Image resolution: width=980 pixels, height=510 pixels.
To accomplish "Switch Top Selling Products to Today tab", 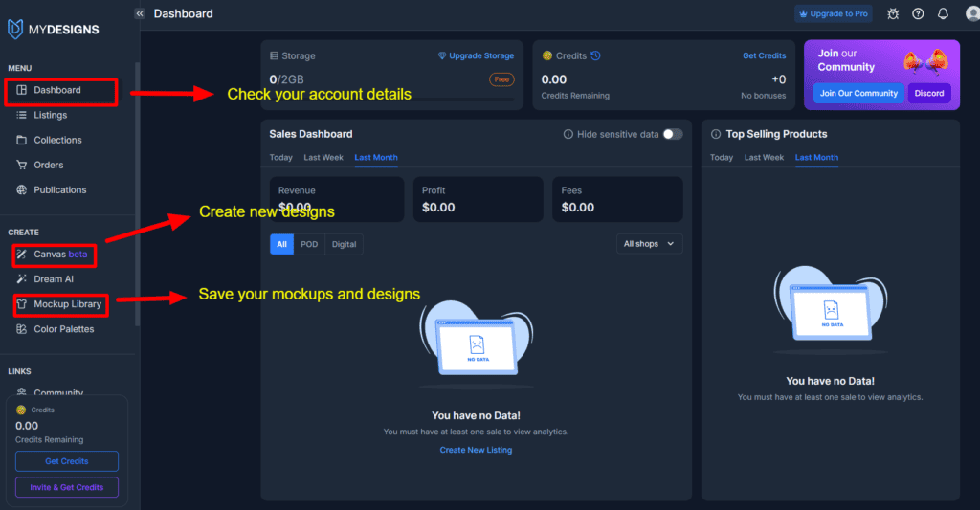I will [722, 158].
